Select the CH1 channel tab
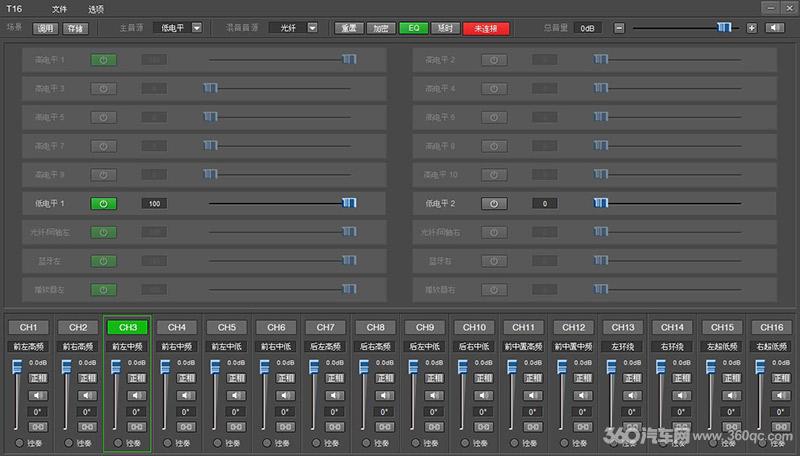This screenshot has height=456, width=800. coord(29,327)
